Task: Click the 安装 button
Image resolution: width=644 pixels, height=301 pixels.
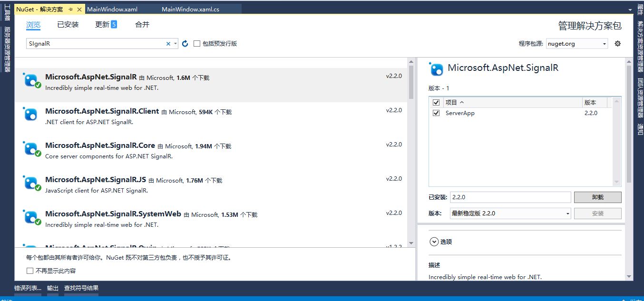Action: click(x=597, y=214)
